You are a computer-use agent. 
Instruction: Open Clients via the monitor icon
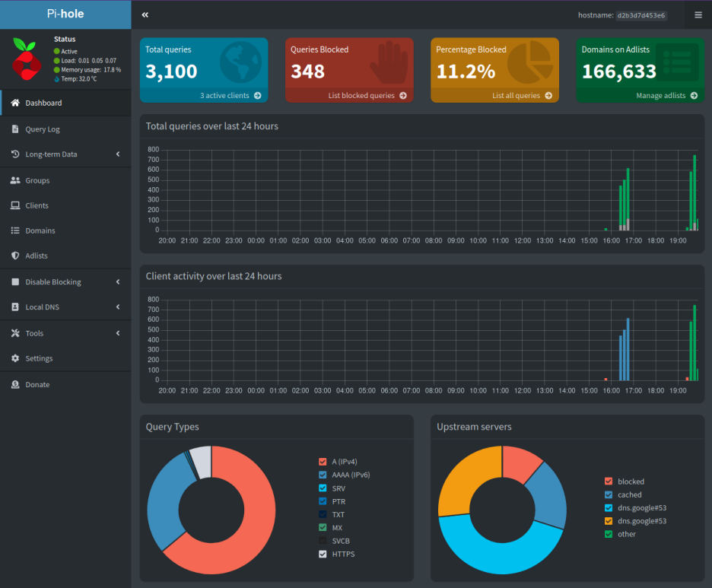point(16,205)
